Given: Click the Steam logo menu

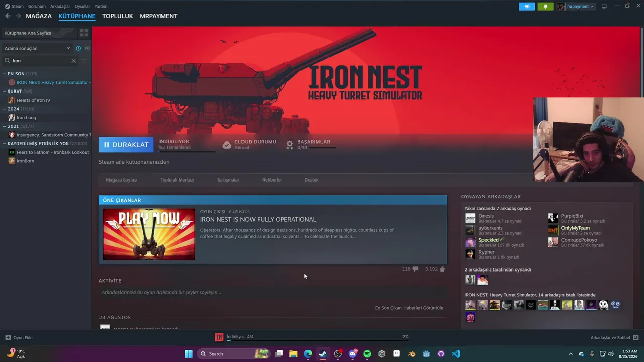Looking at the screenshot, I should click(14, 6).
